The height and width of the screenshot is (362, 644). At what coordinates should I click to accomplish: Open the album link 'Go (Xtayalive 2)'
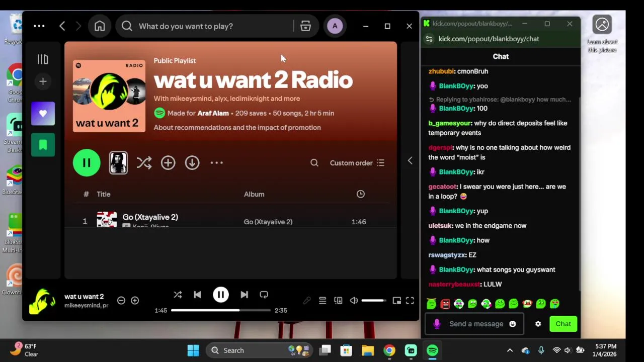pyautogui.click(x=268, y=222)
